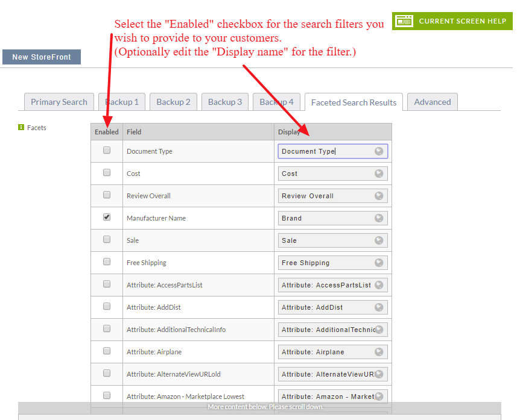The image size is (520, 420).
Task: Switch to the Backup 2 tab
Action: [174, 102]
